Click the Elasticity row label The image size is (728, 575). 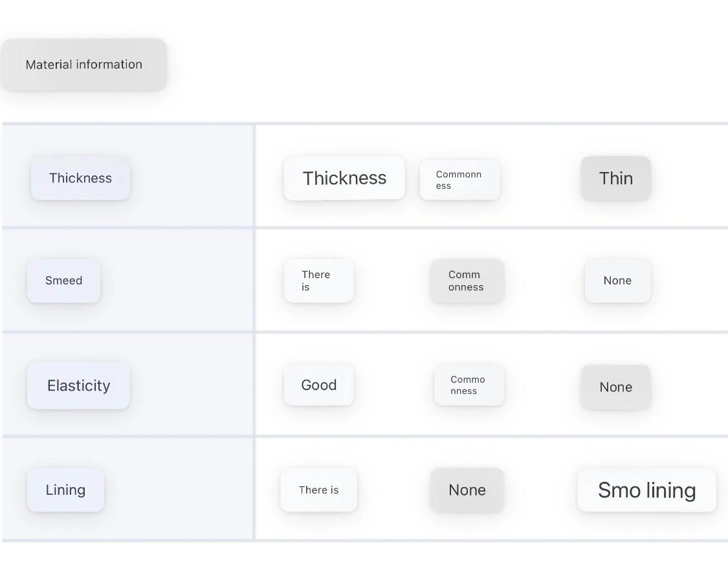[78, 385]
